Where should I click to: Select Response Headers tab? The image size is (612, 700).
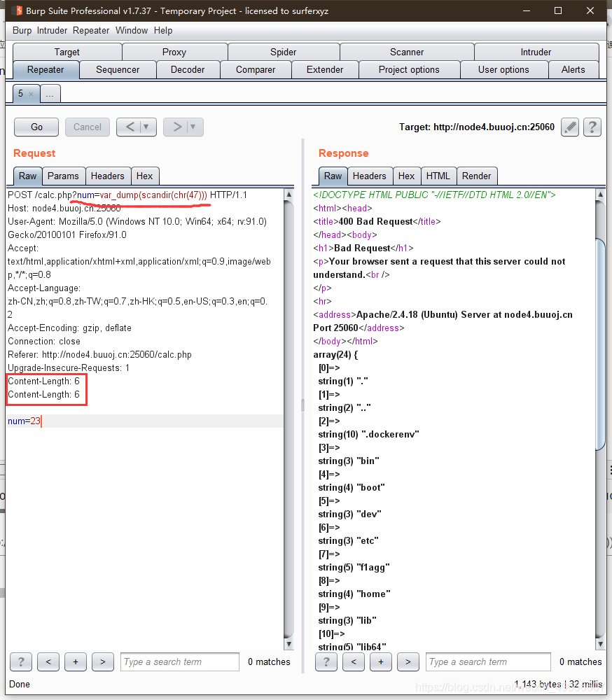click(370, 176)
